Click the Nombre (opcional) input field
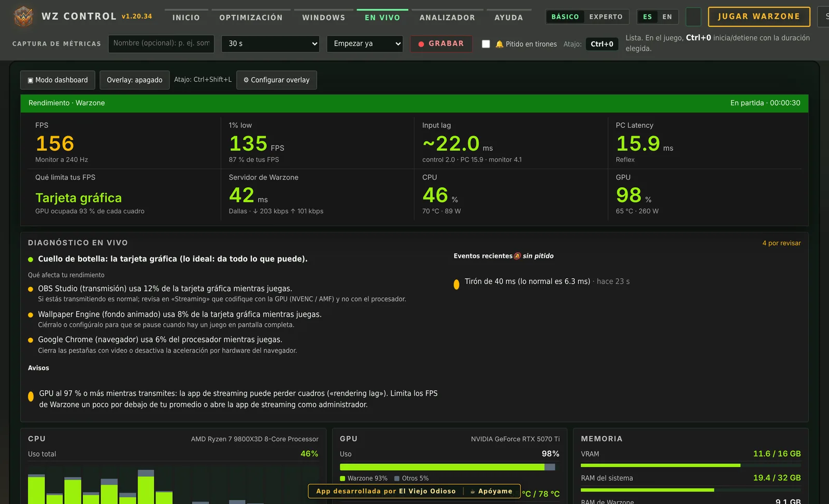The image size is (829, 504). pyautogui.click(x=162, y=44)
